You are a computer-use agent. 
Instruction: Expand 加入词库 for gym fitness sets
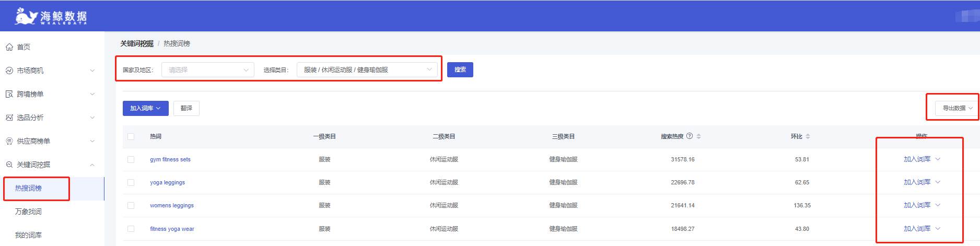922,159
